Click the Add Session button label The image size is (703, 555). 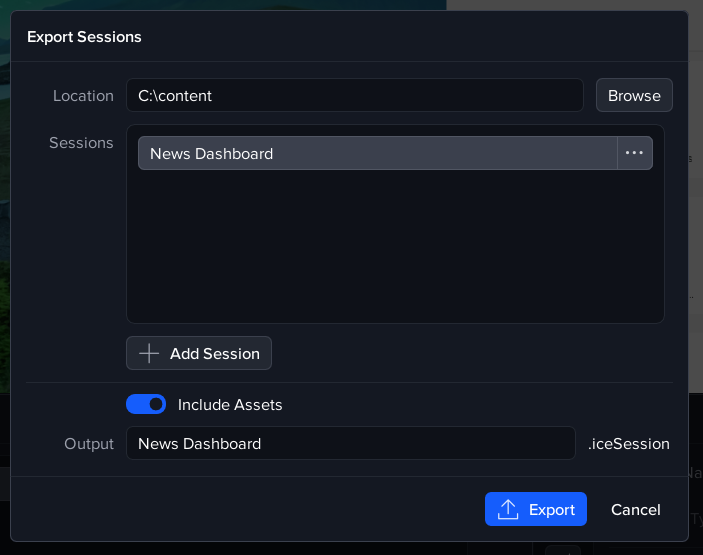pyautogui.click(x=214, y=353)
